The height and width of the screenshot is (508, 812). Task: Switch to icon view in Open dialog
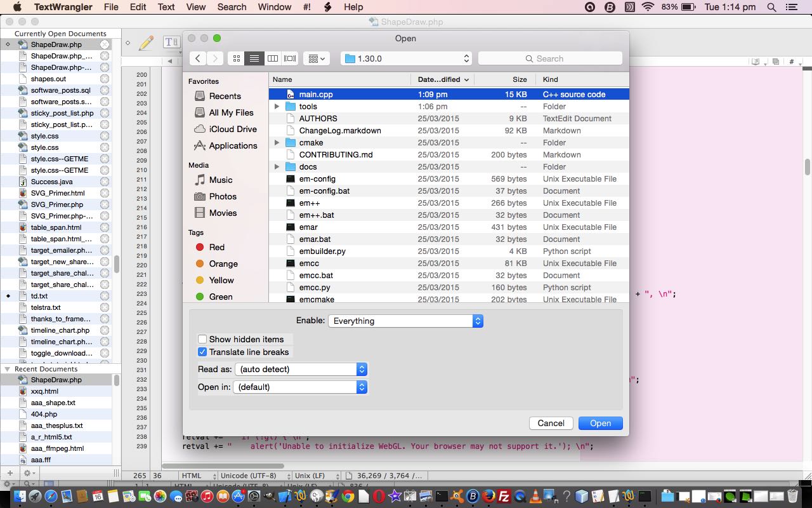[x=237, y=58]
